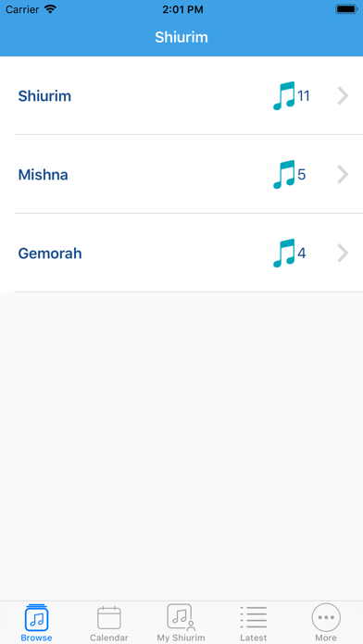Open the Calendar tab icon
This screenshot has width=363, height=644.
coord(109,618)
